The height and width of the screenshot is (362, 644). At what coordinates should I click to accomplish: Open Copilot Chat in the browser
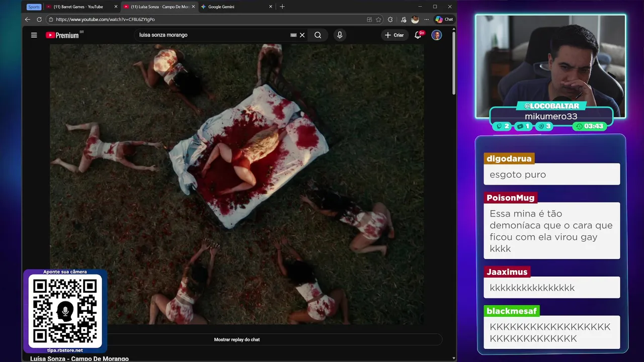tap(444, 20)
